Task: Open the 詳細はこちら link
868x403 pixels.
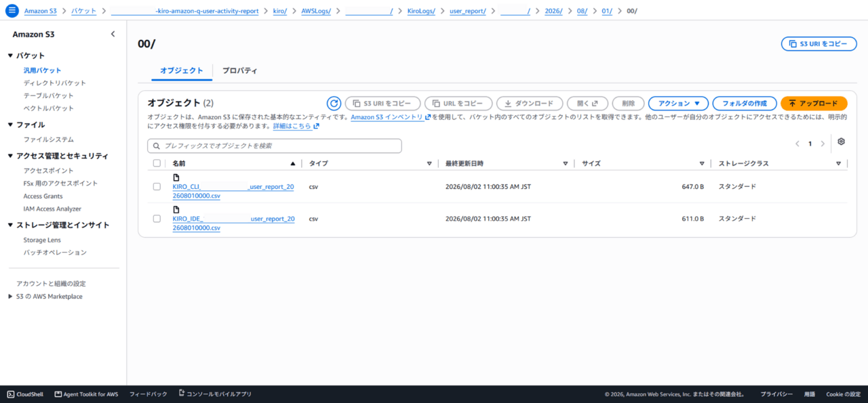Action: point(292,126)
